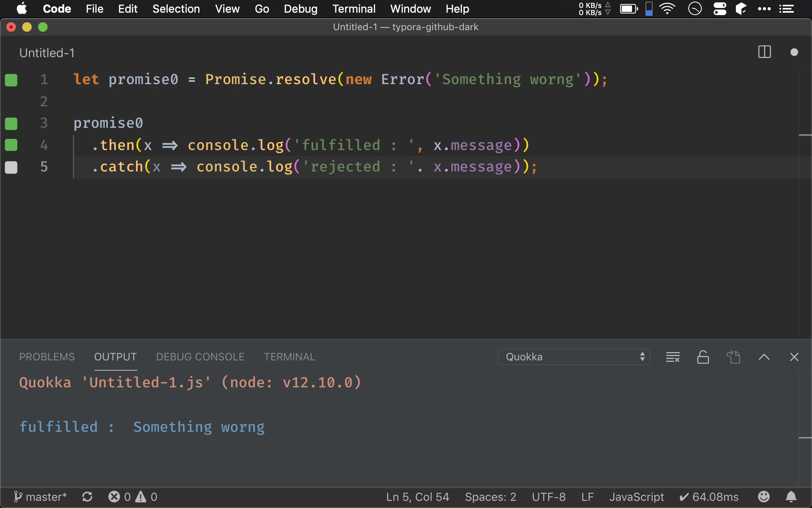
Task: Click the clear output list icon
Action: point(673,357)
